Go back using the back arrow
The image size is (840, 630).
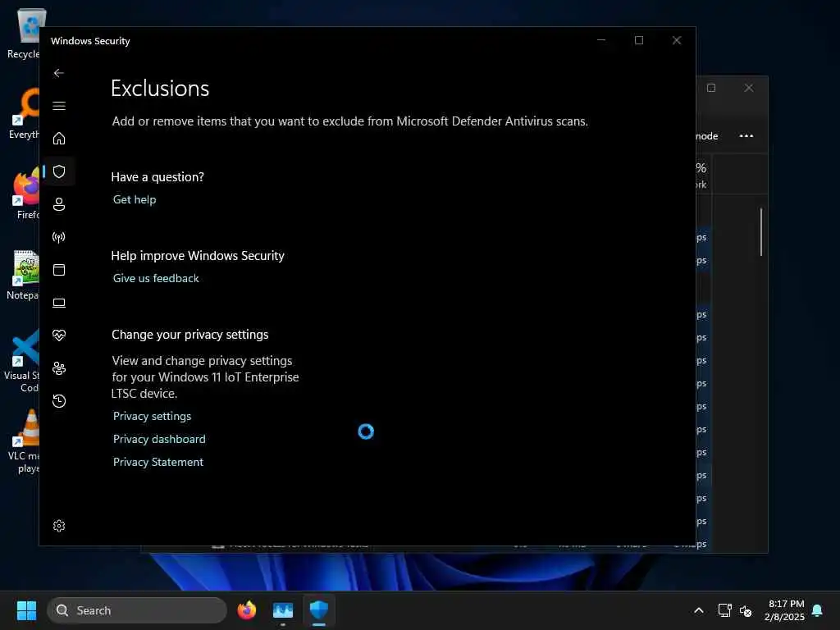click(x=59, y=73)
